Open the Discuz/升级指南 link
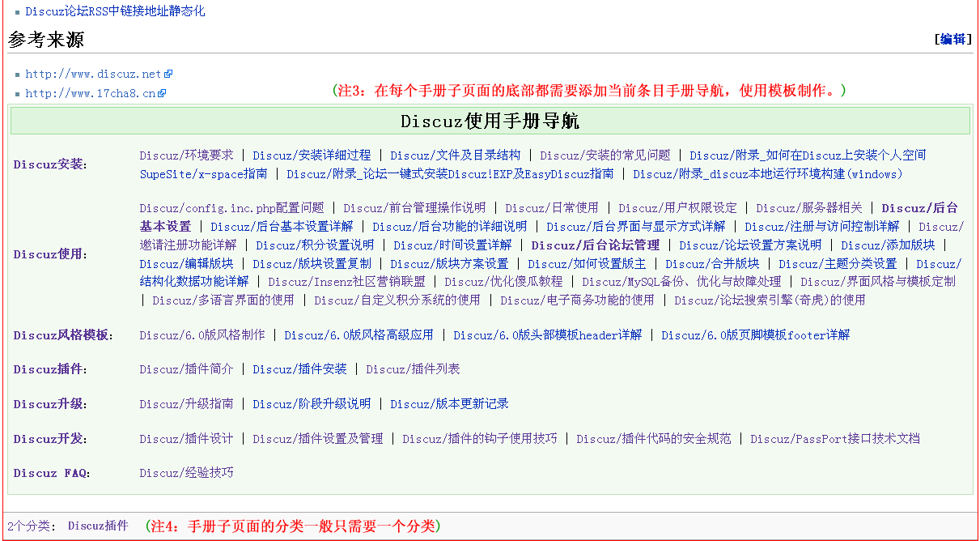Image resolution: width=980 pixels, height=541 pixels. tap(186, 403)
